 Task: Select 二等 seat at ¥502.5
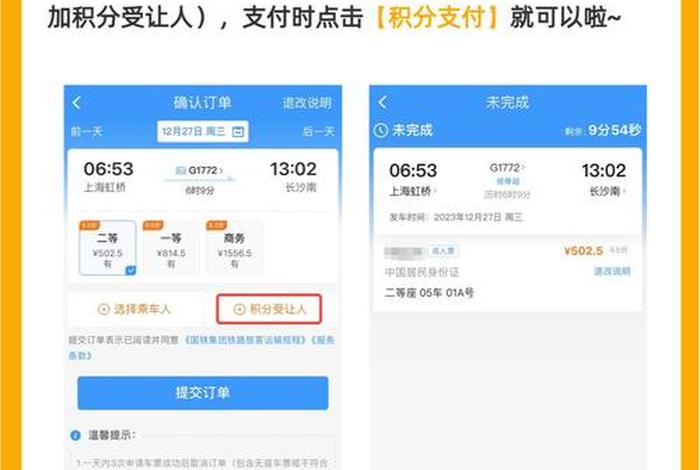(108, 248)
